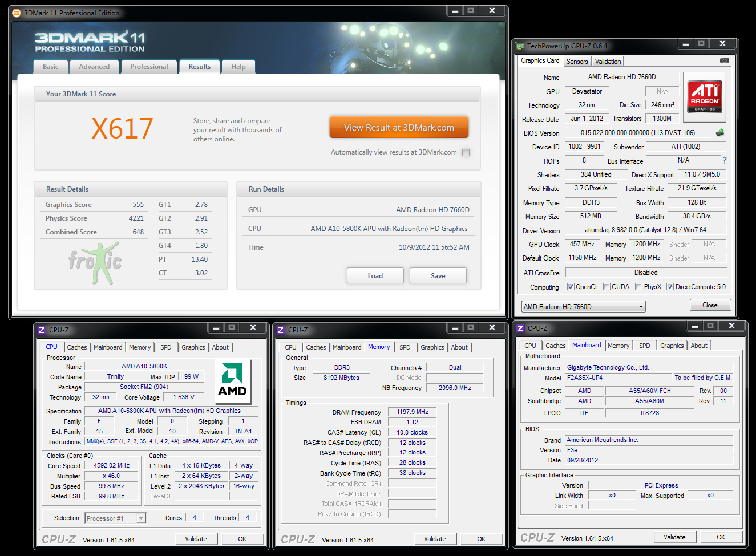Click the GPU Clock 457 MHz field
This screenshot has width=756, height=556.
tap(583, 244)
